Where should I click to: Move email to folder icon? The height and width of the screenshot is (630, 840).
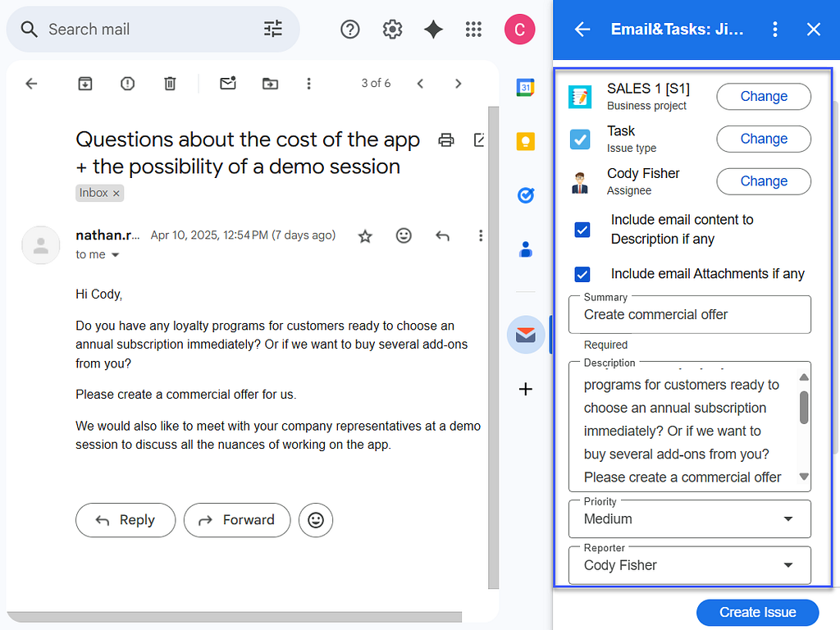(x=270, y=84)
